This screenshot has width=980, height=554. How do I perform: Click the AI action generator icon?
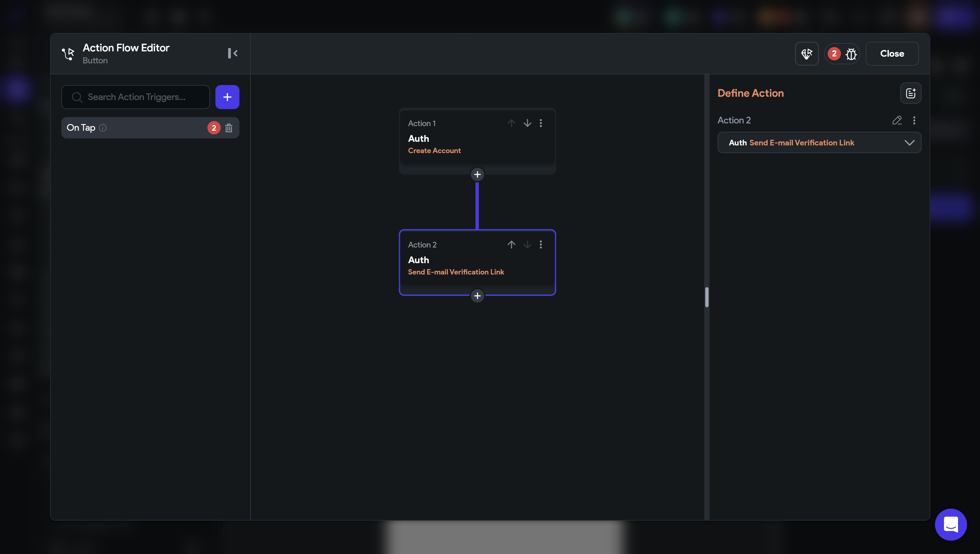point(807,54)
